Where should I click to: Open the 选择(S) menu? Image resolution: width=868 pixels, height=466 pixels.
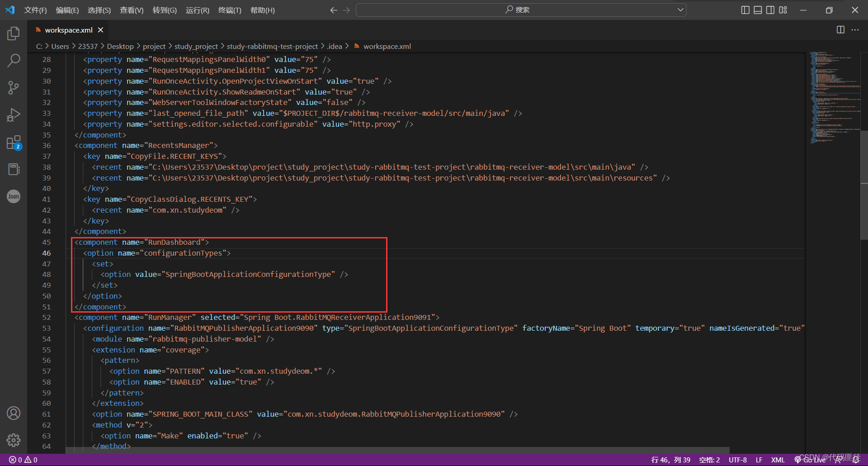point(99,10)
